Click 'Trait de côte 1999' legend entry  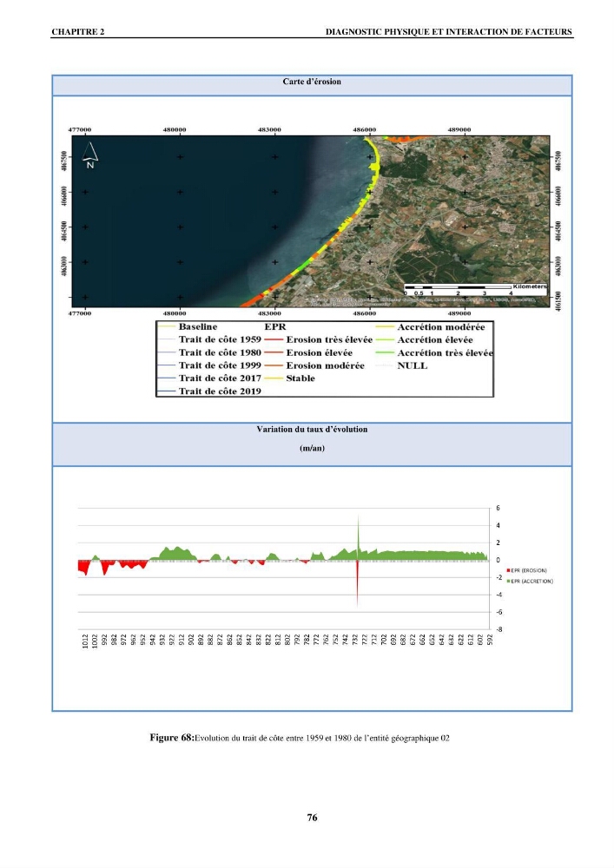click(x=220, y=365)
